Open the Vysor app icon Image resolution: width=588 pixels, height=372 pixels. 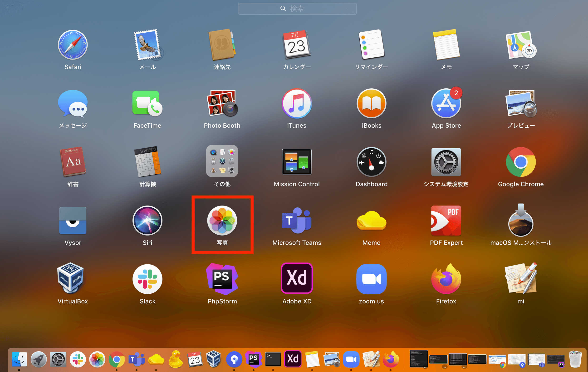tap(73, 221)
